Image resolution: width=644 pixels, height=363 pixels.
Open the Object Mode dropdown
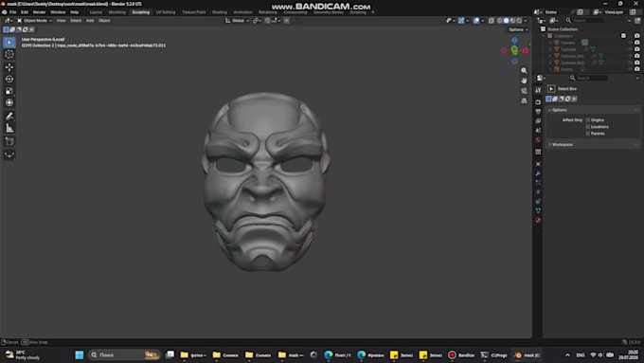coord(34,21)
